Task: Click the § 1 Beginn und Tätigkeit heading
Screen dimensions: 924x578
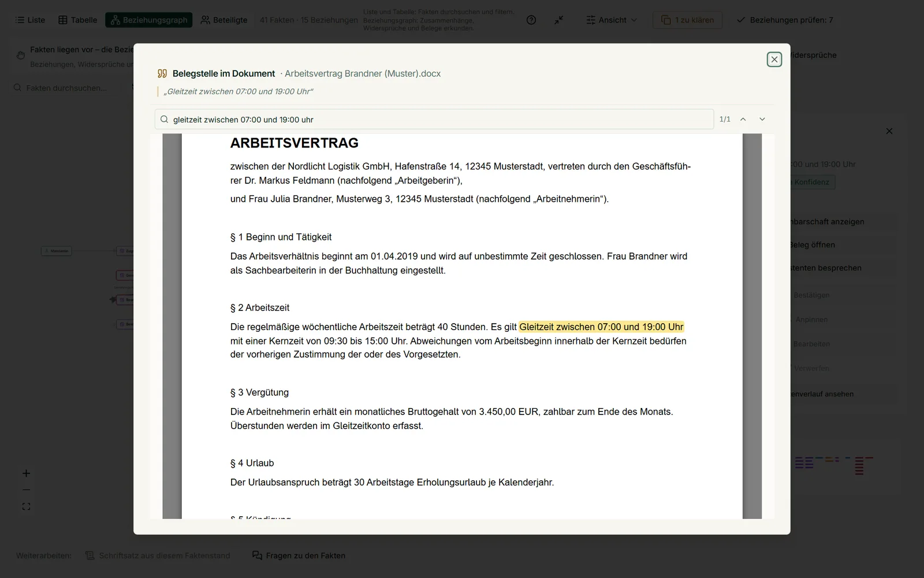Action: [281, 237]
